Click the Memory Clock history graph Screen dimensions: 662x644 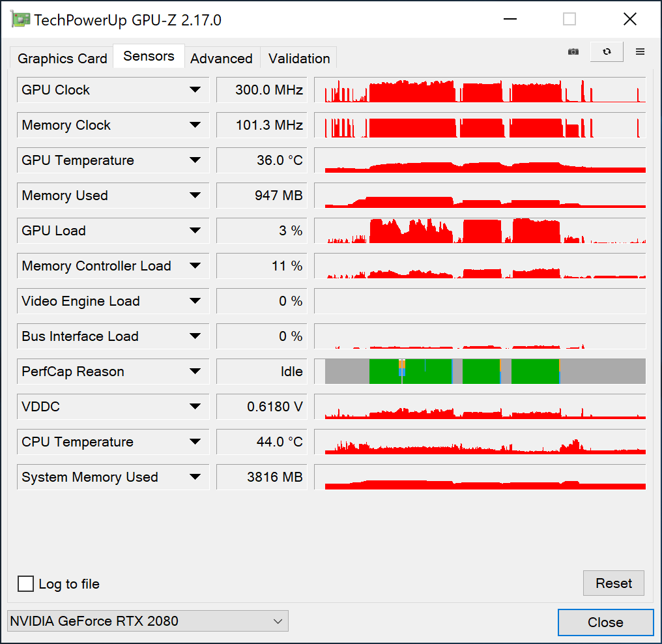tap(480, 125)
